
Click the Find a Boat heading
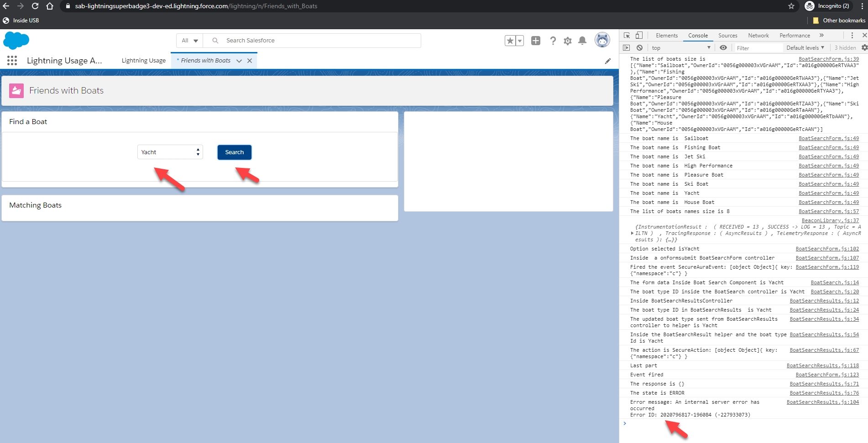point(28,122)
